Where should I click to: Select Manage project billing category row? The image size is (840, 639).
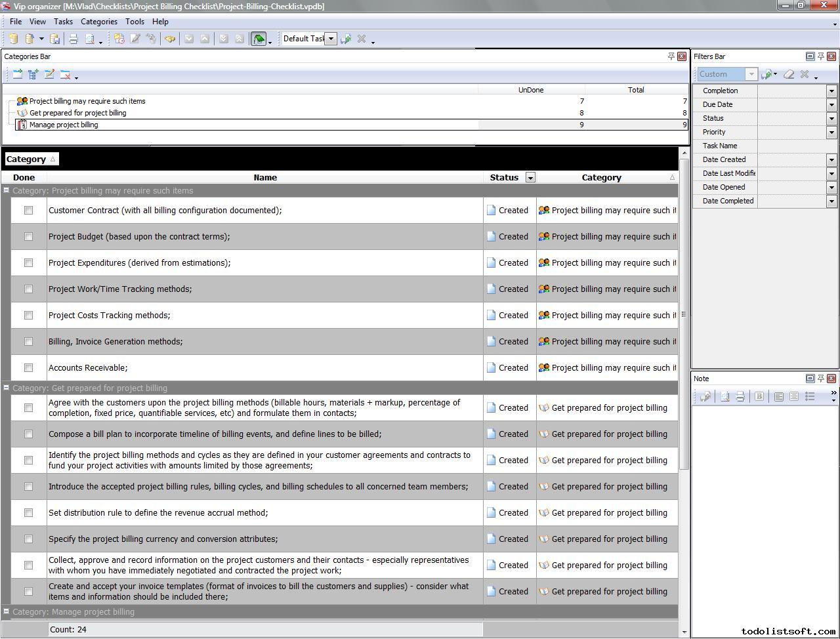pos(64,125)
